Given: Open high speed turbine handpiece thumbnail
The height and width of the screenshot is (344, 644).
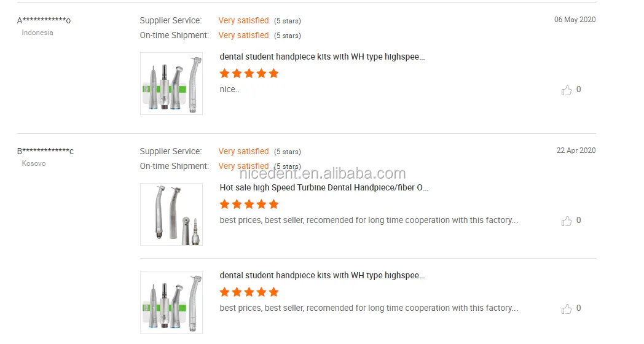Looking at the screenshot, I should tap(171, 214).
